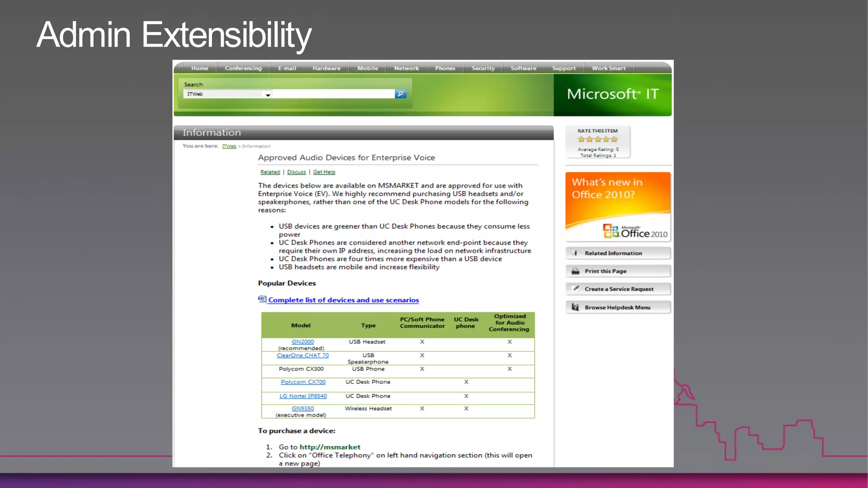The image size is (868, 488).
Task: Open the LG Nortel IP8540 link
Action: click(303, 396)
